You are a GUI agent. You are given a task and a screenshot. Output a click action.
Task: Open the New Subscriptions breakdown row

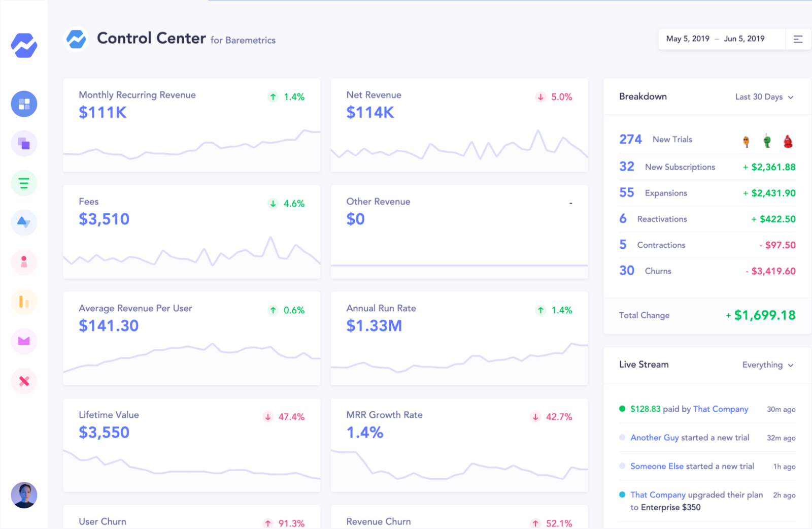pyautogui.click(x=707, y=167)
